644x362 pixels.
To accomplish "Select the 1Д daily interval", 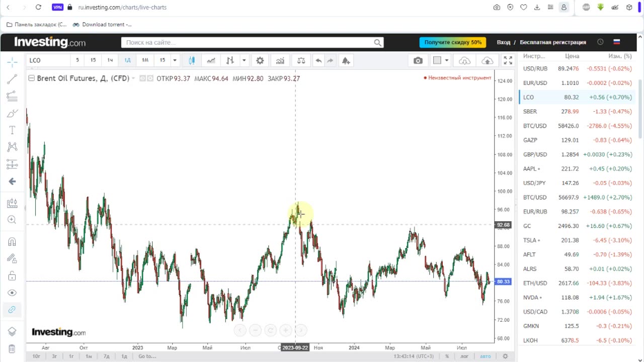I will (x=127, y=60).
